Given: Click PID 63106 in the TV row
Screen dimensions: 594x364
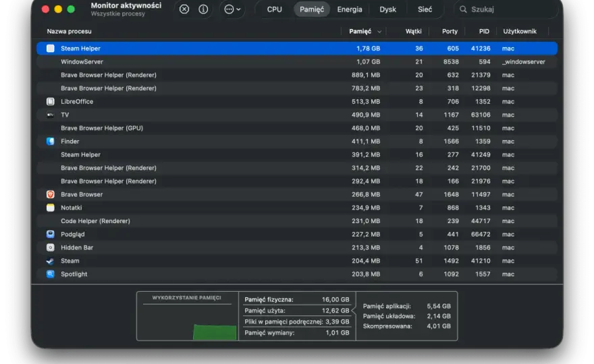Looking at the screenshot, I should [x=481, y=115].
